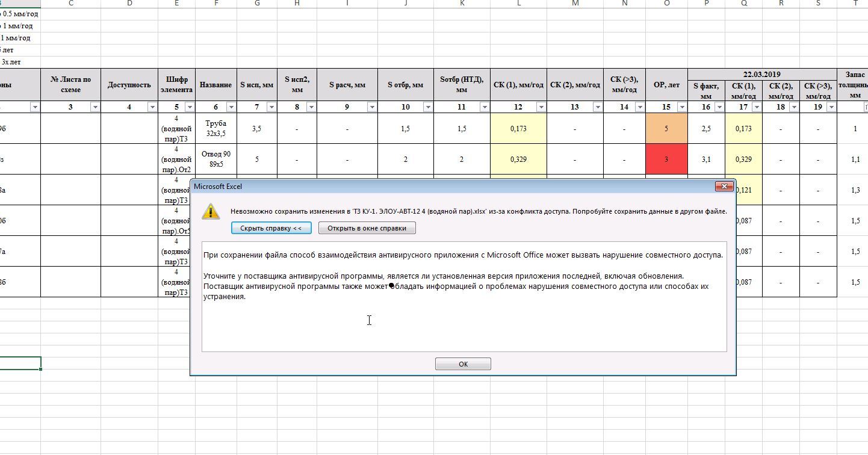Screen dimensions: 868x455
Task: Close the Microsoft Excel error dialog
Action: 724,187
